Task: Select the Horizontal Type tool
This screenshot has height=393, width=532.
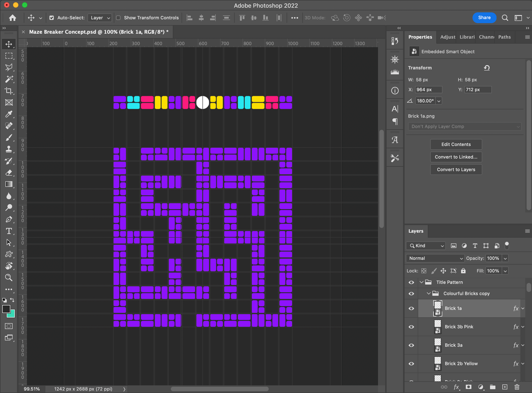Action: point(9,231)
